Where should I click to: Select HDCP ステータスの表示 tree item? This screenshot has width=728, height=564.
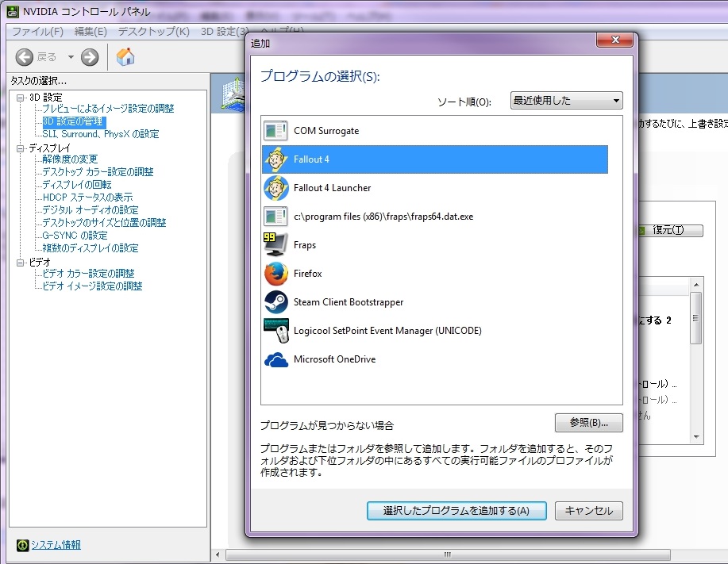coord(88,197)
